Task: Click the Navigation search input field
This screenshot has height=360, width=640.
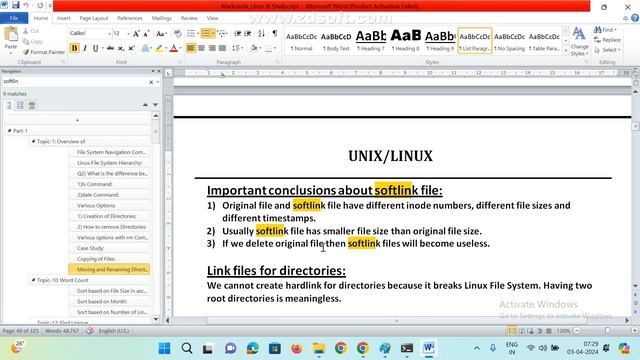Action: pyautogui.click(x=75, y=82)
